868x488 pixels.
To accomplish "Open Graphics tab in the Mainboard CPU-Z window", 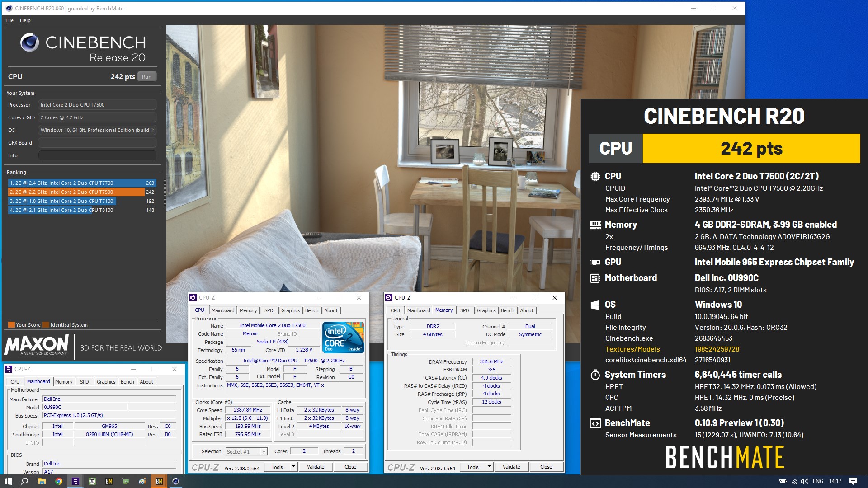I will tap(106, 382).
